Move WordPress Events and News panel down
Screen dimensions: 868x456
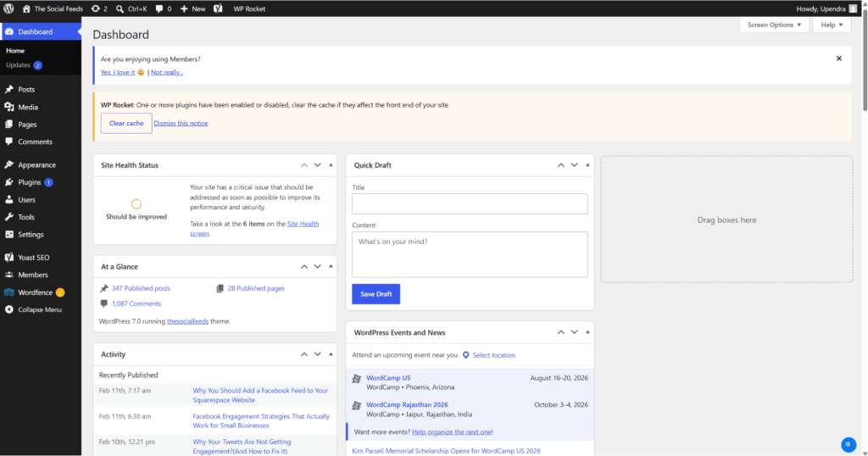(574, 332)
